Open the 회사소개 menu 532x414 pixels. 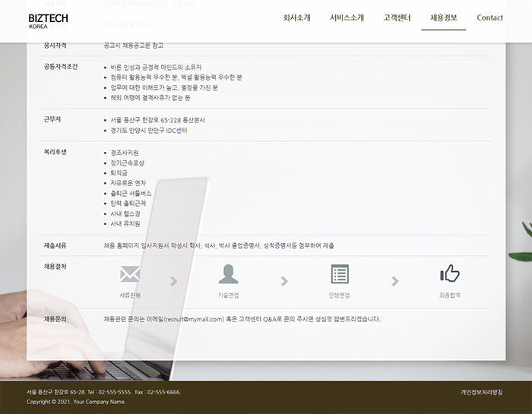click(x=297, y=17)
